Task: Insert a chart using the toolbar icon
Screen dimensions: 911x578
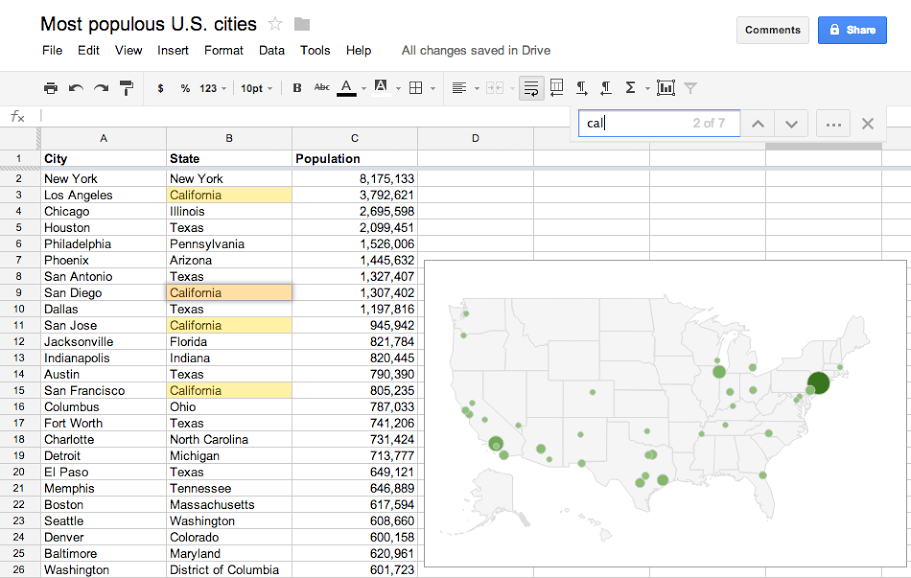Action: coord(666,88)
